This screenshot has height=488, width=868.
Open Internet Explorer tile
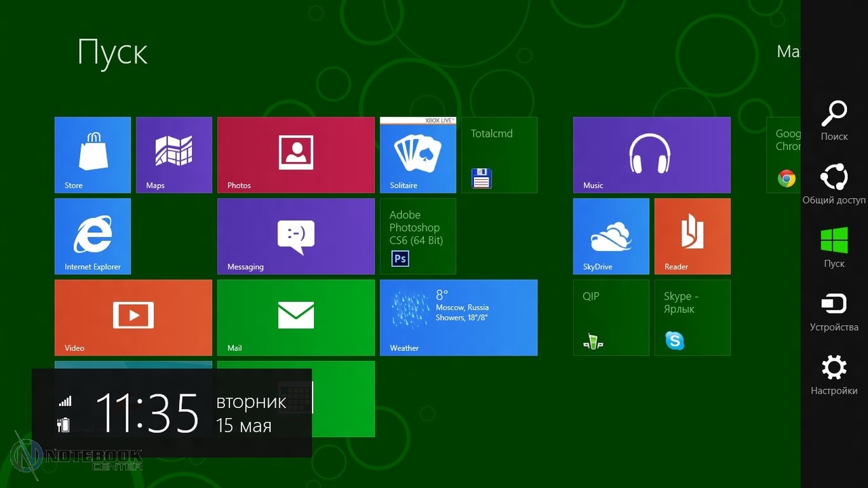click(92, 236)
